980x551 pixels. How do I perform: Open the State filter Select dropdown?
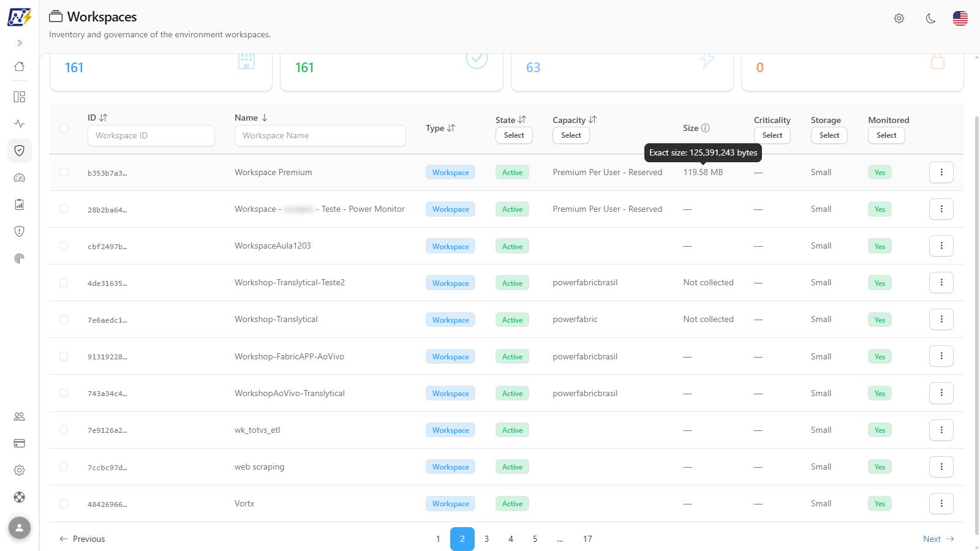coord(514,135)
